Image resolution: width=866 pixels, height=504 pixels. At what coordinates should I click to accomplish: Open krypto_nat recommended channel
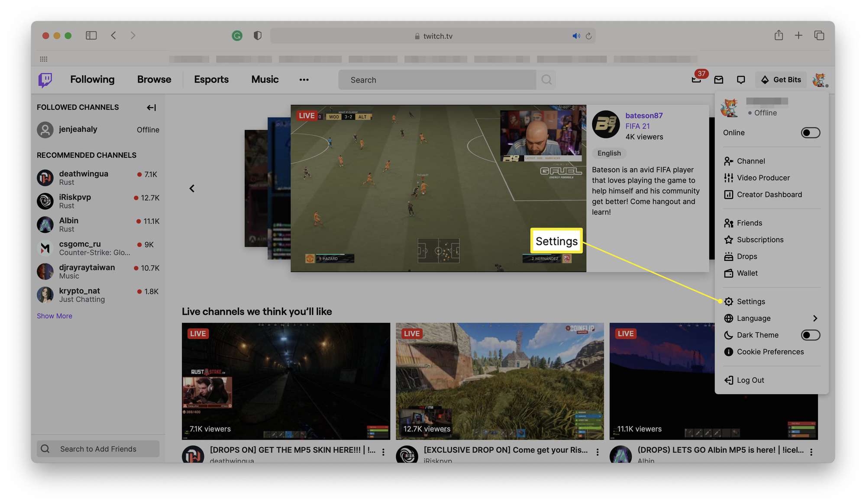click(98, 295)
